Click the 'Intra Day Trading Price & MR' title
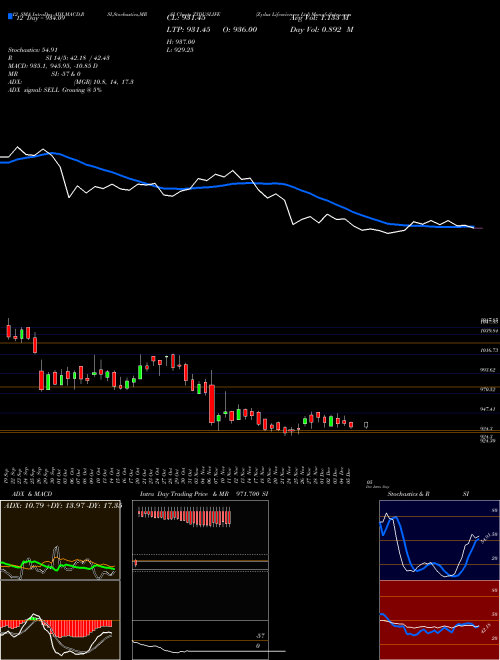The image size is (500, 660). click(184, 494)
